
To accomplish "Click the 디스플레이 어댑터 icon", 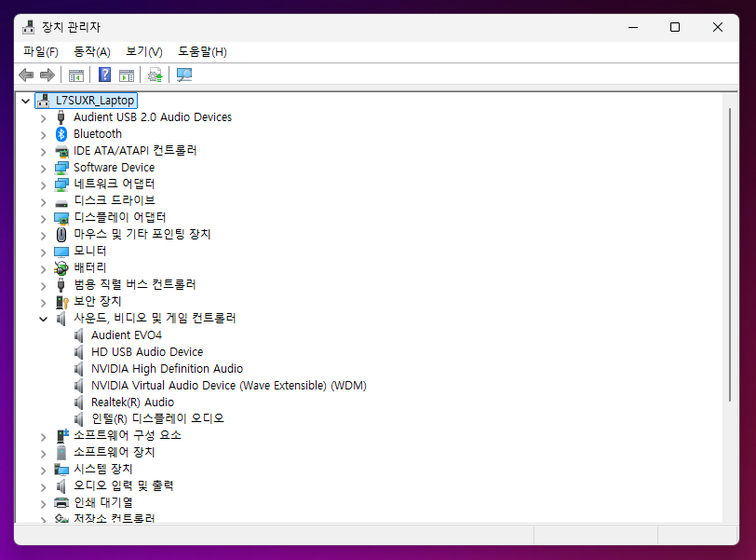I will pos(61,218).
